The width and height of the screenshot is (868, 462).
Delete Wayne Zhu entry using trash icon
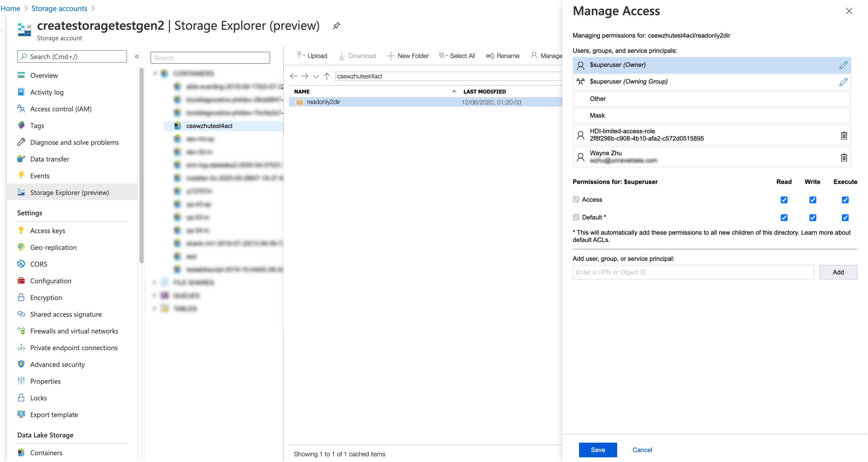(x=844, y=157)
